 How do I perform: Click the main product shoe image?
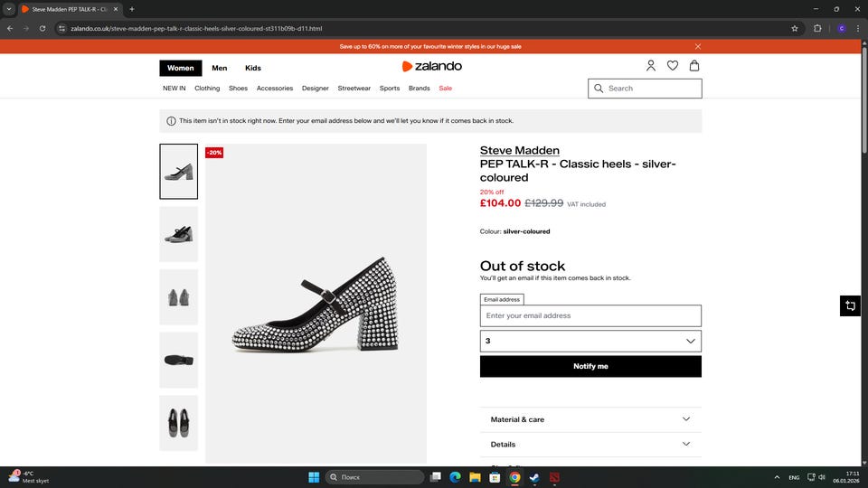316,304
